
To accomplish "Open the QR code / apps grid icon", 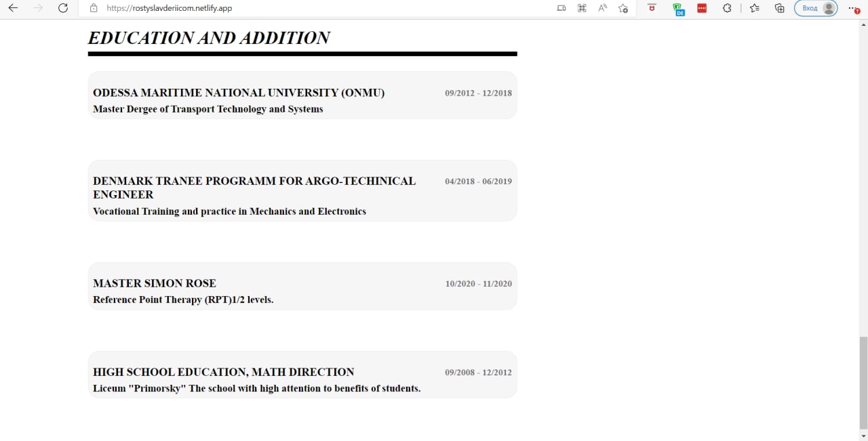I will tap(582, 8).
